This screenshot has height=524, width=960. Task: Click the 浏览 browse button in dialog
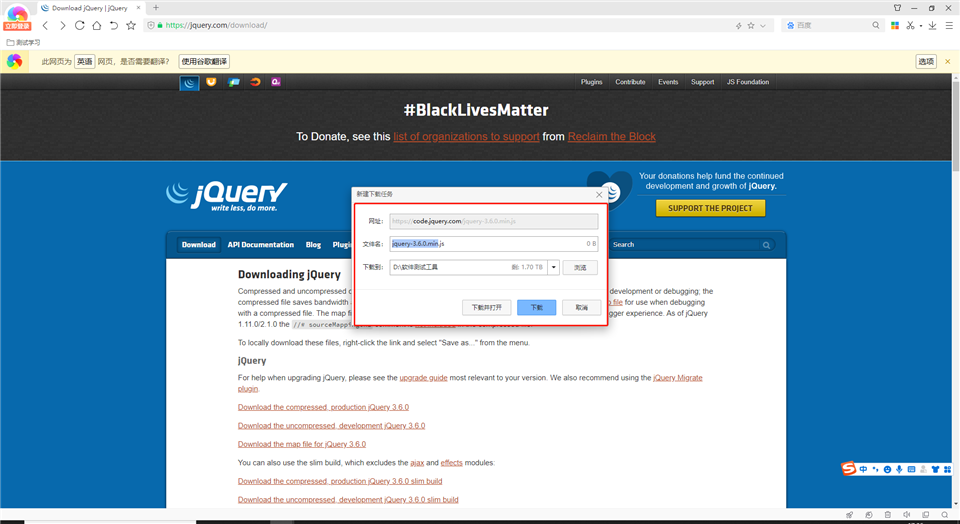[580, 268]
